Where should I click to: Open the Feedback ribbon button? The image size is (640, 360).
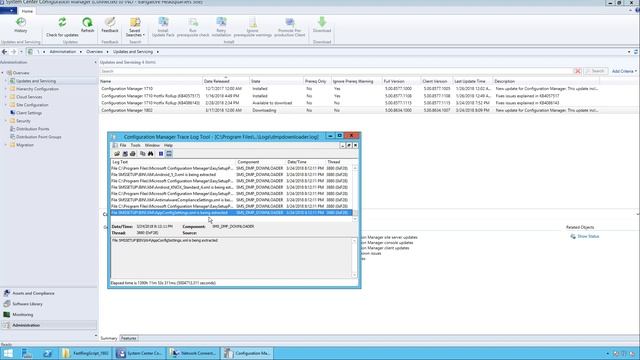[110, 25]
